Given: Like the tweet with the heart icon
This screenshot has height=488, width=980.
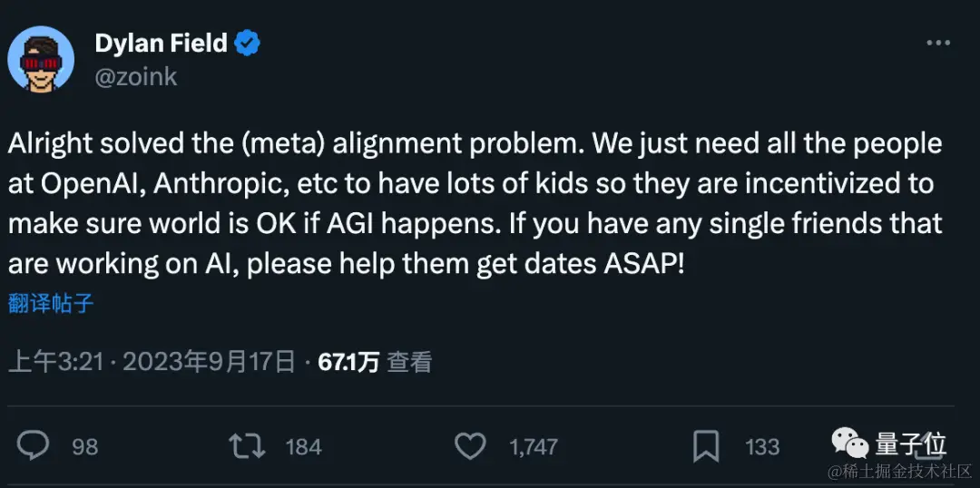Looking at the screenshot, I should coord(470,445).
